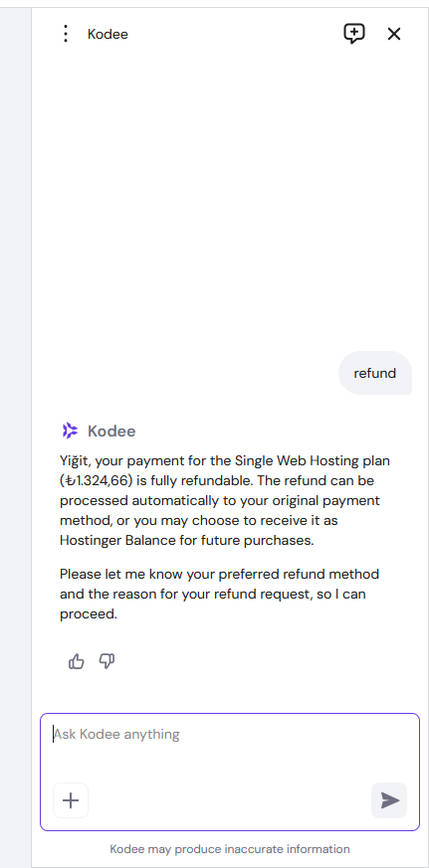Viewport: 429px width, 868px height.
Task: Dislike the response with thumbs down
Action: 107,661
